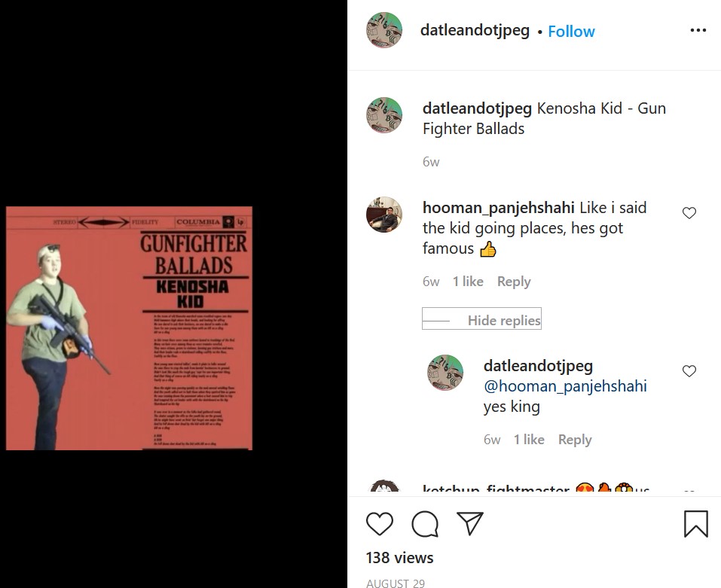Open datleandotjpeg profile from header username
Viewport: 721px width, 588px height.
(475, 31)
